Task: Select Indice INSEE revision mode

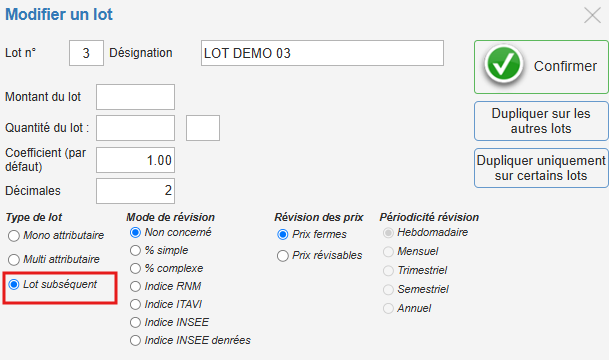Action: [135, 322]
